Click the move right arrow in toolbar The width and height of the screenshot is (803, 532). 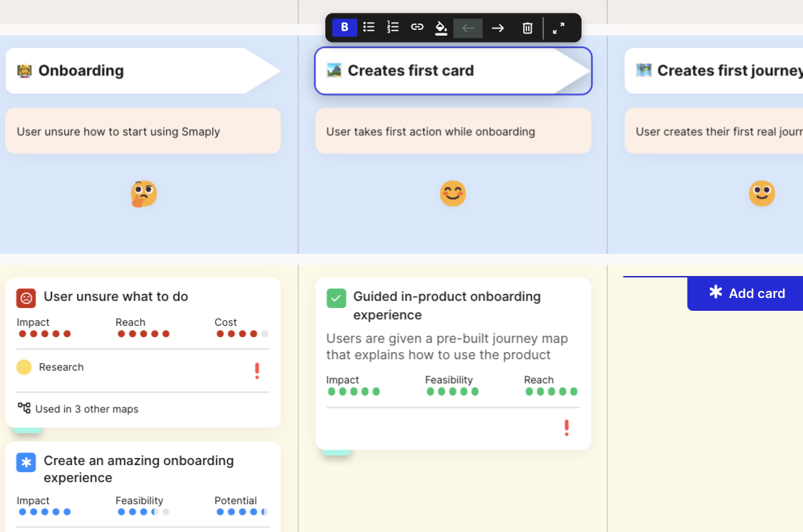pyautogui.click(x=498, y=27)
